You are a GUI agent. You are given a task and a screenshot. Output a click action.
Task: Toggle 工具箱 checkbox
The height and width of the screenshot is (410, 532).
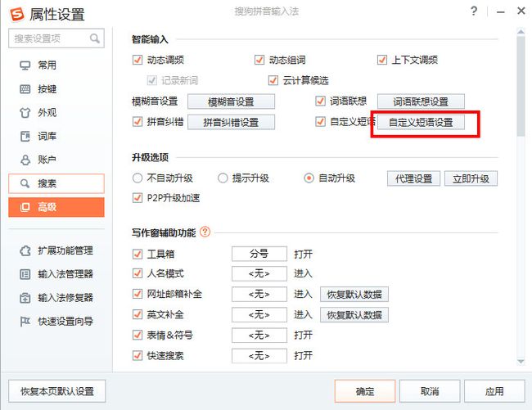[138, 254]
